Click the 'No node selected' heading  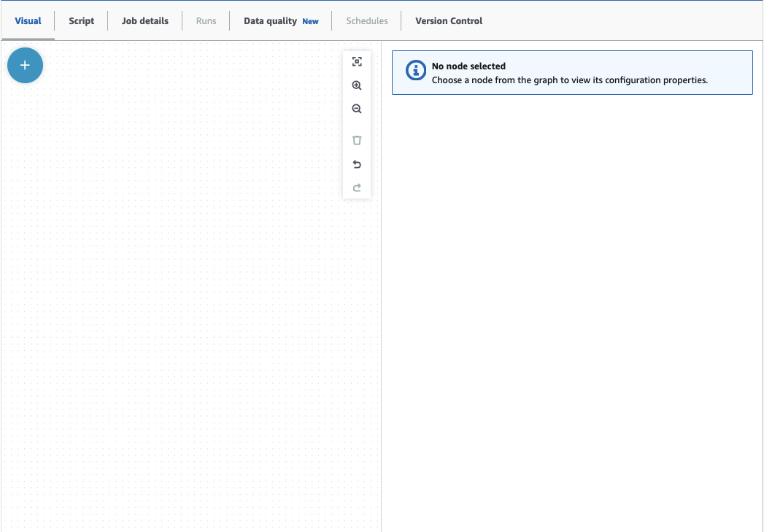[x=468, y=66]
